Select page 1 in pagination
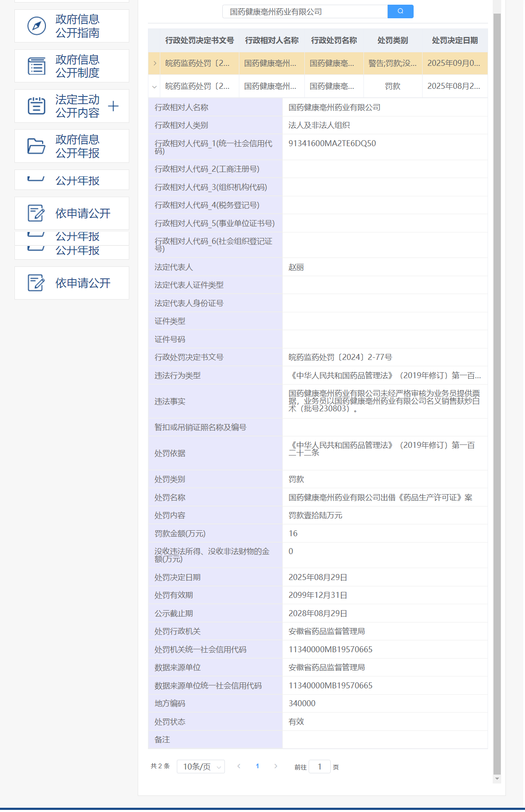The width and height of the screenshot is (525, 812). click(257, 766)
